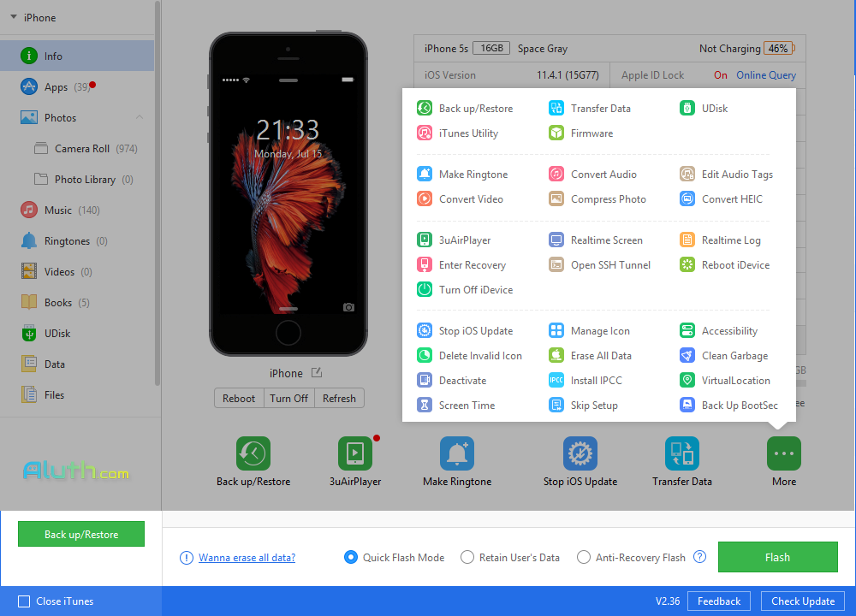Open the iTunes Utility tool
The width and height of the screenshot is (856, 616).
point(469,133)
